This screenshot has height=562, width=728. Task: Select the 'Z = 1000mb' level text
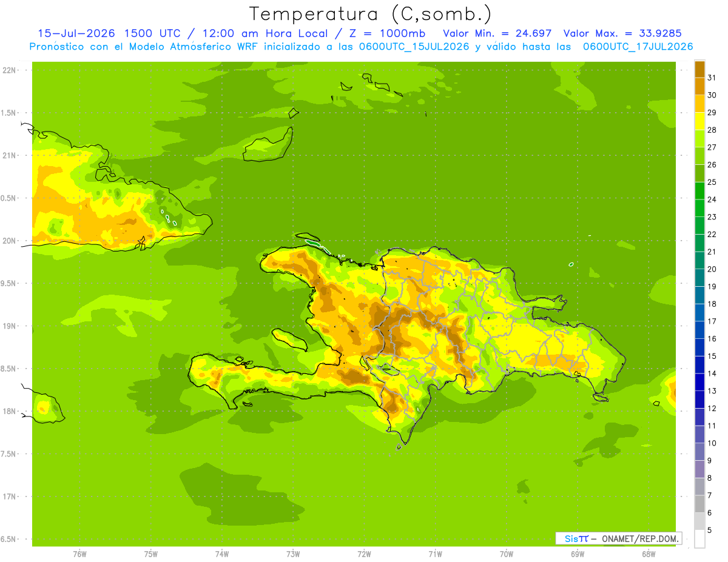point(388,33)
